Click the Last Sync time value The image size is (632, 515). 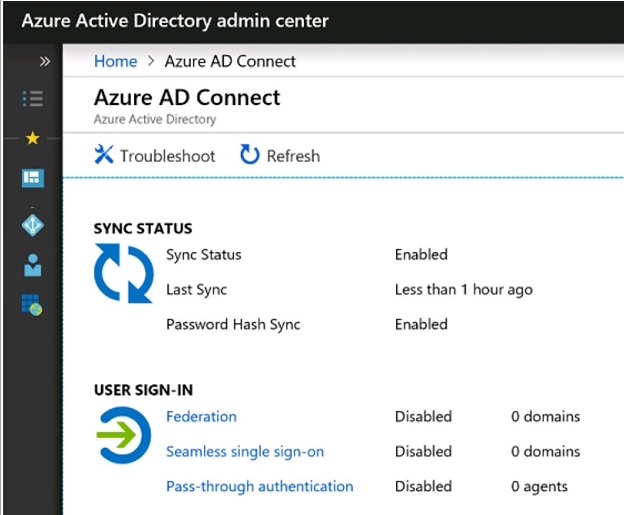point(463,289)
